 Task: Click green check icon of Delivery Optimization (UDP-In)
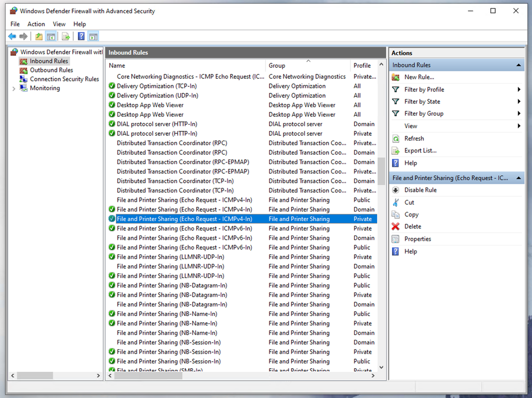pos(112,95)
